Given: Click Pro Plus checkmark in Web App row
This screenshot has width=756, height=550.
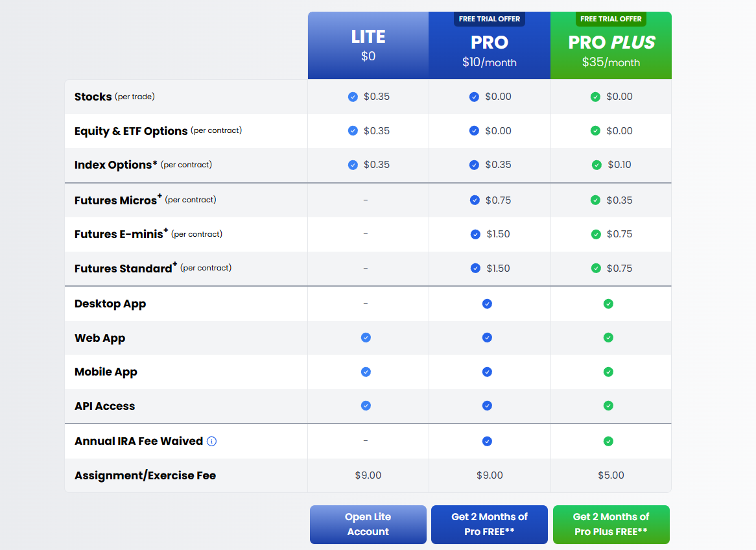Looking at the screenshot, I should [x=608, y=338].
